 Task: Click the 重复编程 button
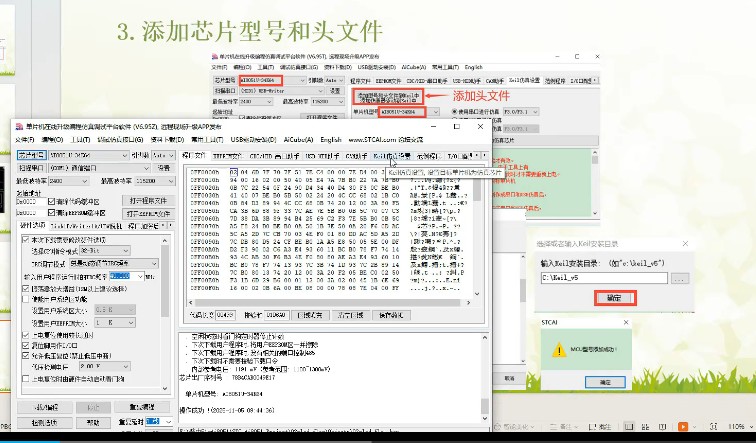142,407
